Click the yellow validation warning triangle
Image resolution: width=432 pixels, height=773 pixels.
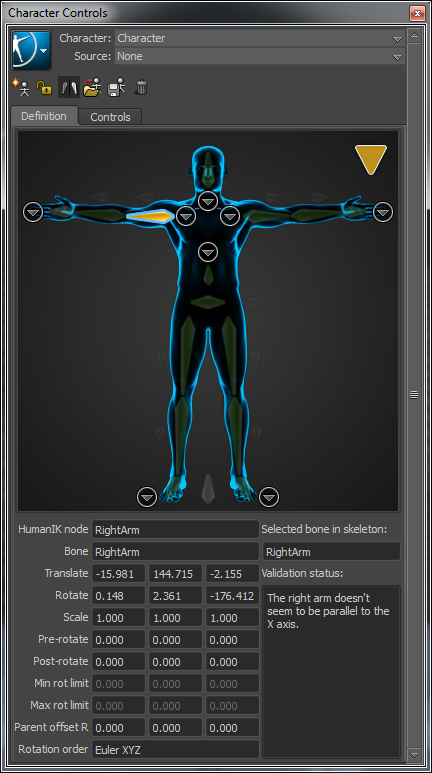tap(371, 159)
